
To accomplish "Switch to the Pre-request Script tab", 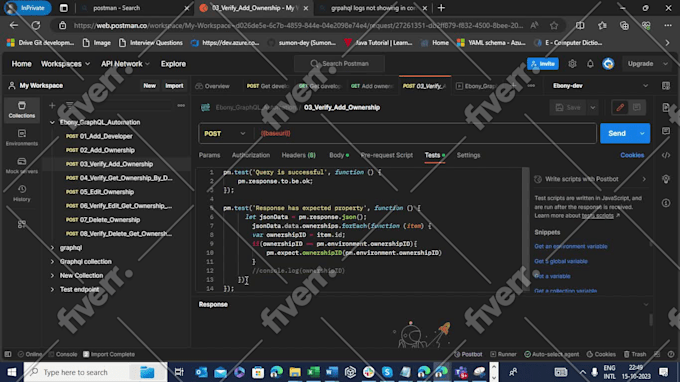I will [x=387, y=155].
